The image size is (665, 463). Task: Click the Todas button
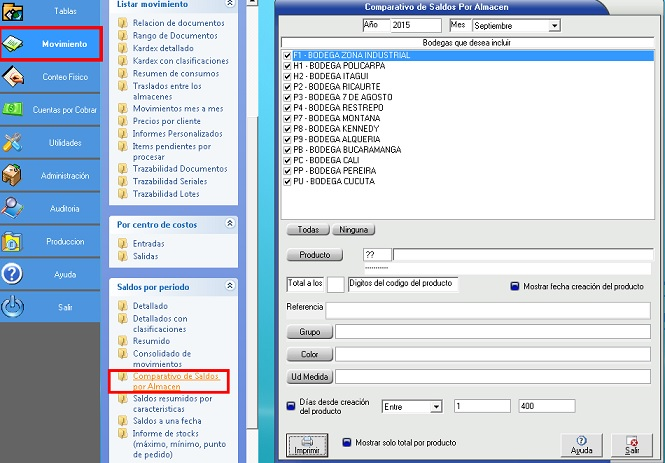click(307, 230)
